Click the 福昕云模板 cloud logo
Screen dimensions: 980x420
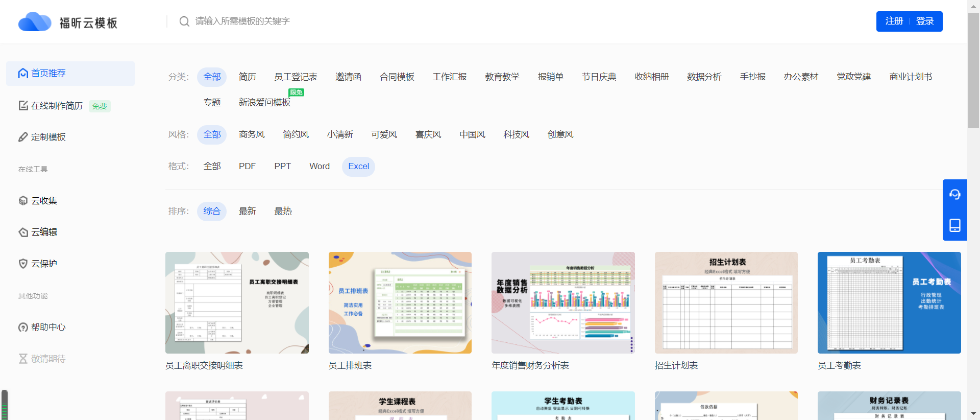click(35, 22)
